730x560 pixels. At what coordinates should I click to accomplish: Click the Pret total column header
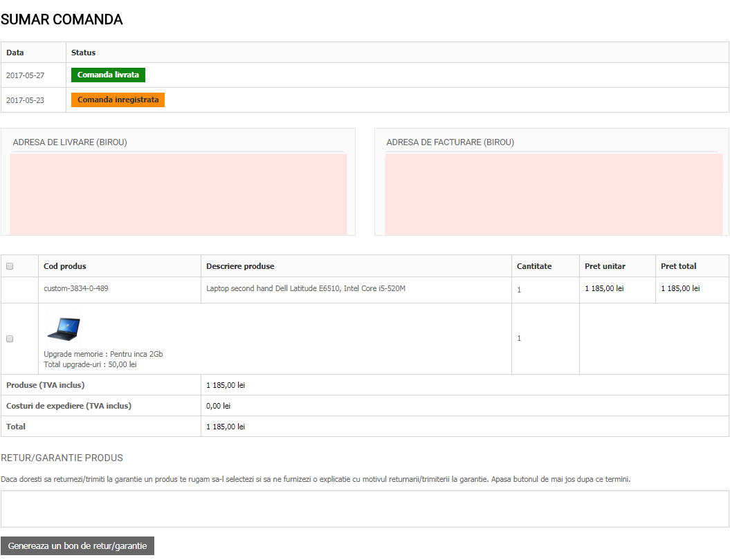coord(678,266)
